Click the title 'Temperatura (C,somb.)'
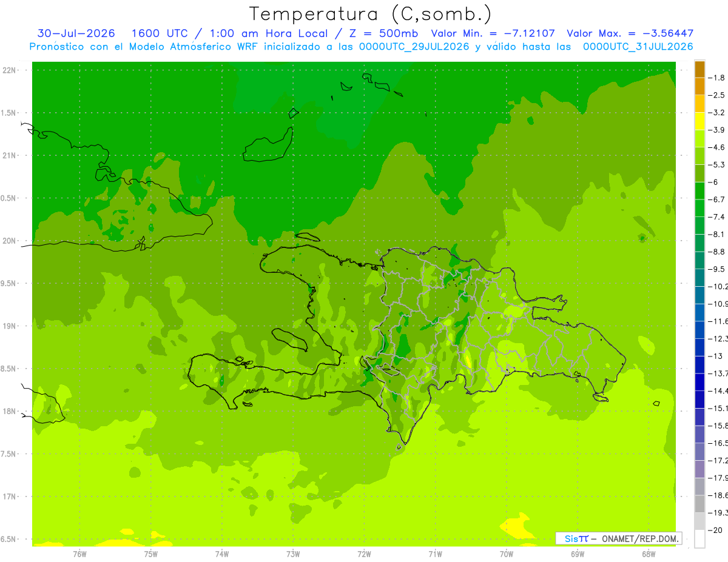The height and width of the screenshot is (562, 728). (370, 13)
